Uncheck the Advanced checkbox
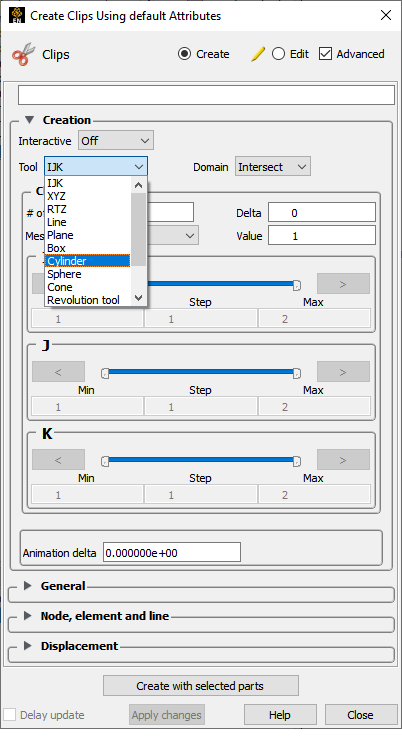This screenshot has width=402, height=741. click(325, 54)
